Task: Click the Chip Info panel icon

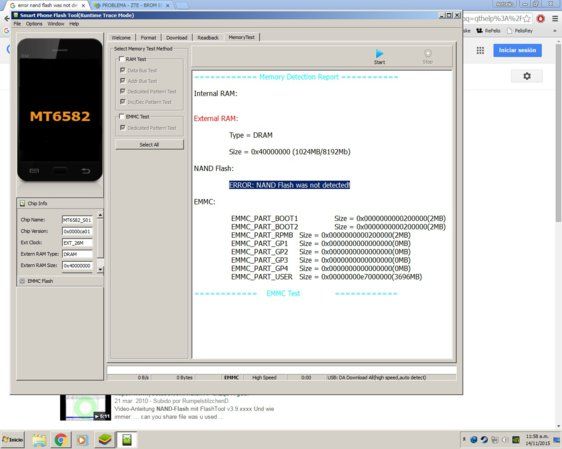Action: click(22, 204)
